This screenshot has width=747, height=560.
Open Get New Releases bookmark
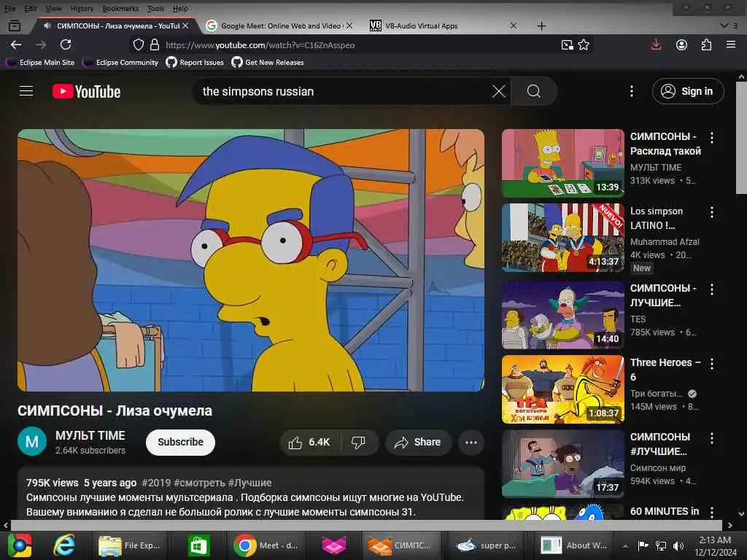coord(268,63)
